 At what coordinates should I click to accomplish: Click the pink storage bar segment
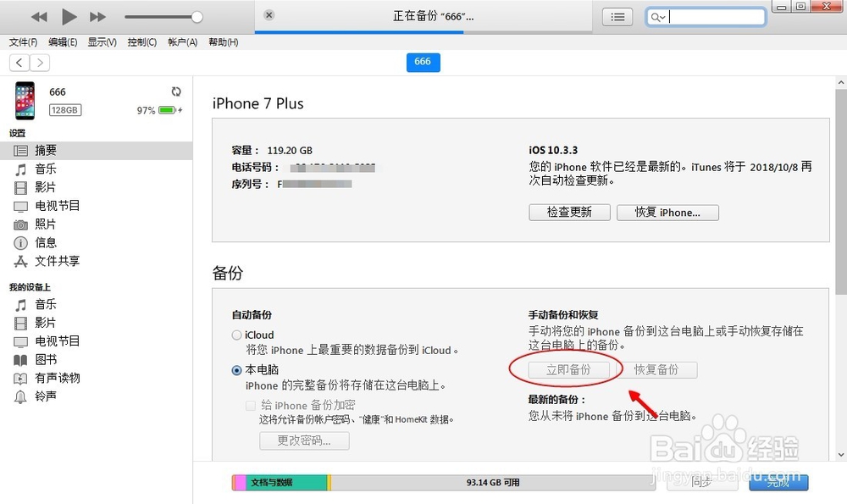(x=241, y=482)
